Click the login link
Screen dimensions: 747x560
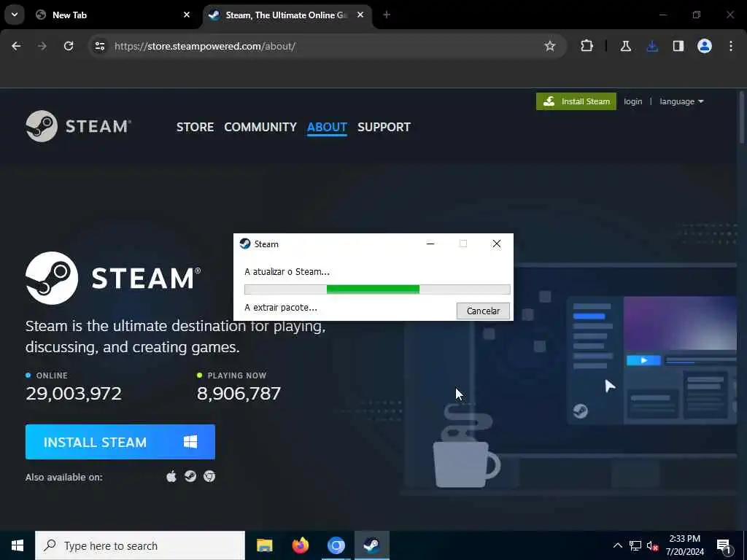point(632,101)
